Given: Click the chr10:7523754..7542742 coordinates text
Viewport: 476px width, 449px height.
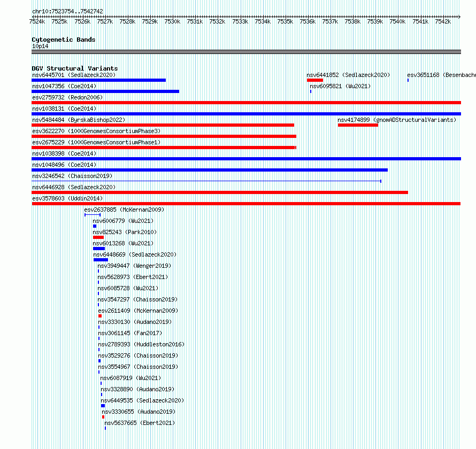Looking at the screenshot, I should [x=67, y=11].
